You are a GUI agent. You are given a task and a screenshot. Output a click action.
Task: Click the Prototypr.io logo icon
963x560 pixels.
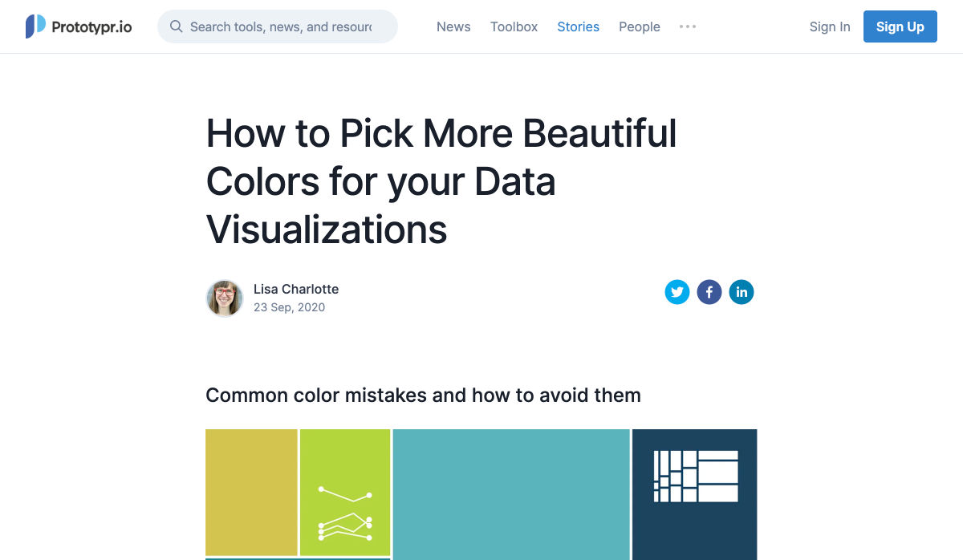click(35, 26)
